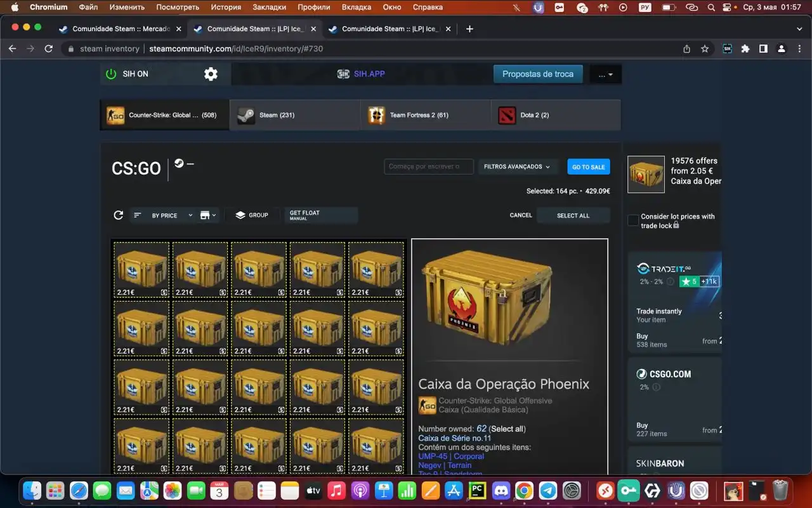This screenshot has height=508, width=812.
Task: Click Spotlight search in the menu bar
Action: 711,8
